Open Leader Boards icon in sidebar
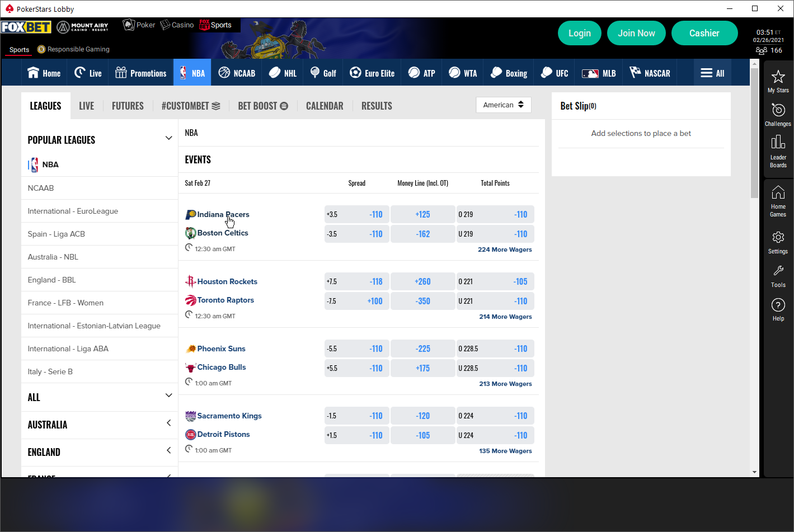Image resolution: width=794 pixels, height=532 pixels. coord(778,142)
